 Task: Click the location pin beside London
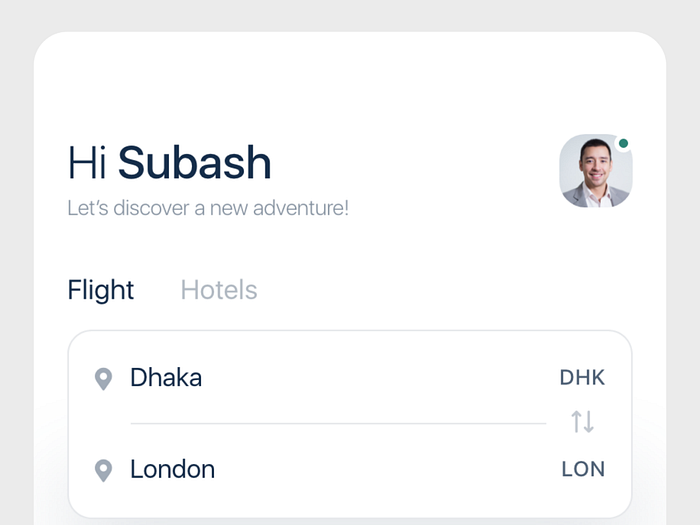[103, 470]
